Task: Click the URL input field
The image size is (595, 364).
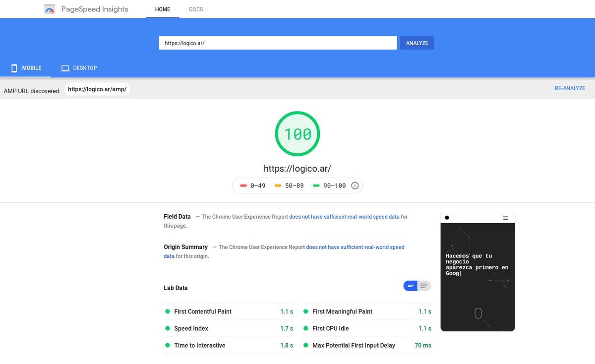Action: coord(278,43)
